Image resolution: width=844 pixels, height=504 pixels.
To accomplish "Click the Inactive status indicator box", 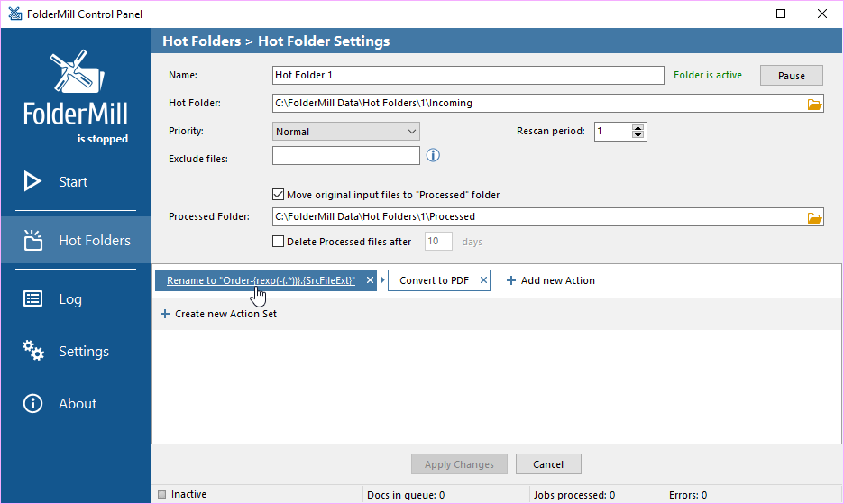I will pyautogui.click(x=162, y=494).
